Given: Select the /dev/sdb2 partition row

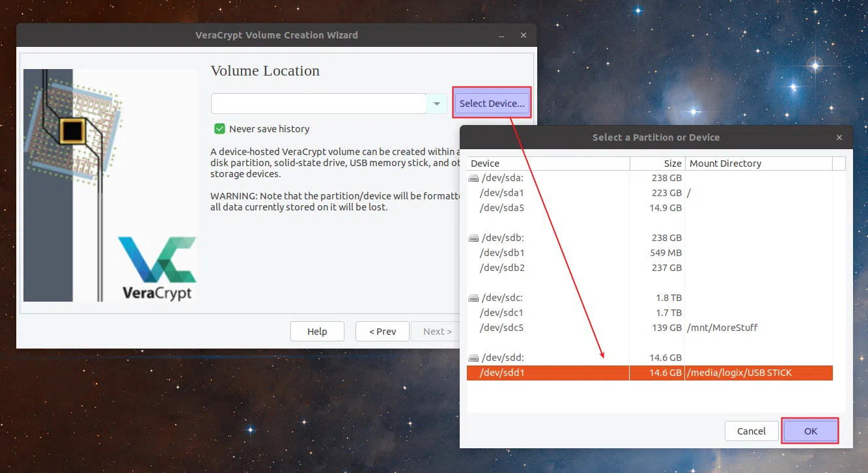Looking at the screenshot, I should tap(650, 268).
